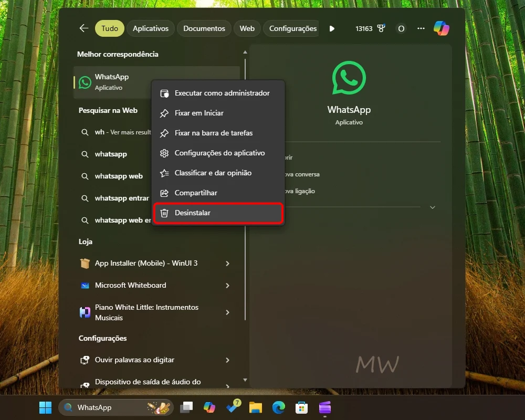Click Desinstalar in the context menu

(x=218, y=213)
